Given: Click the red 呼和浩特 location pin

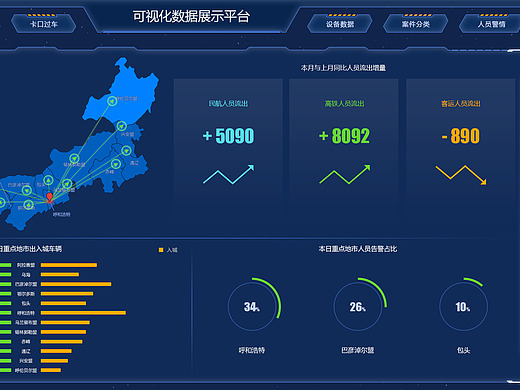Looking at the screenshot, I should (x=50, y=197).
